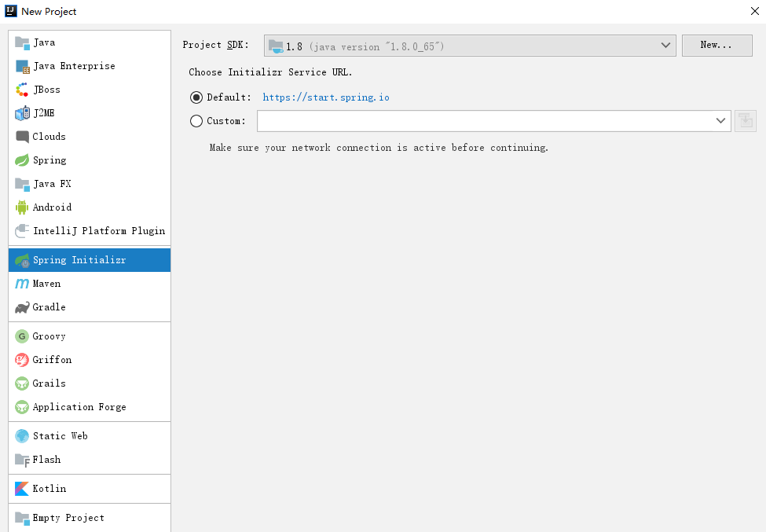Select the JBoss entry label
The height and width of the screenshot is (532, 766).
click(x=47, y=90)
